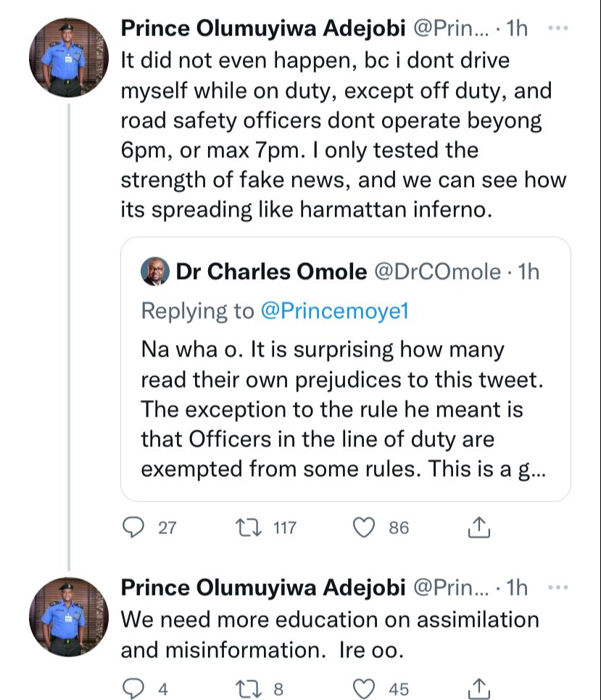Image resolution: width=601 pixels, height=700 pixels.
Task: Open Prince Olumuyiwa Adejobi's name on first tweet
Action: tap(262, 29)
